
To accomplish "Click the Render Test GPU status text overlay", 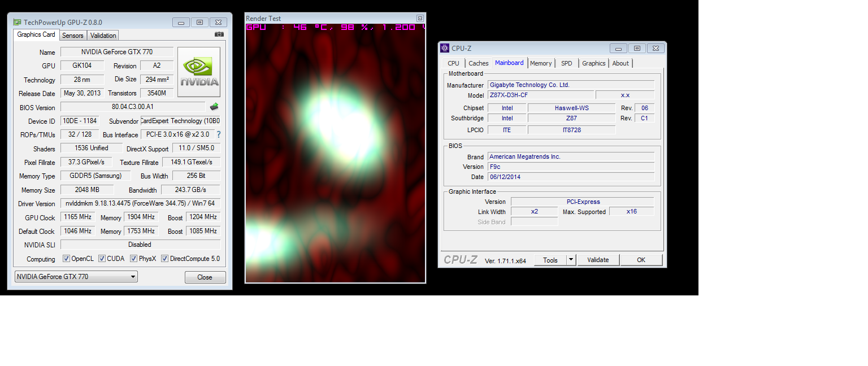I will pyautogui.click(x=335, y=27).
